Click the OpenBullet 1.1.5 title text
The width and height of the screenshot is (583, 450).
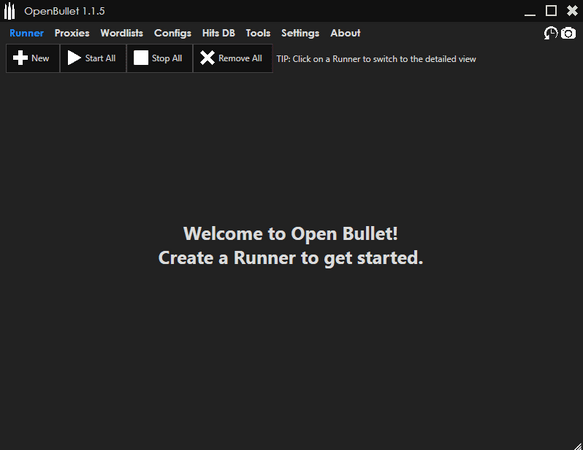coord(64,11)
